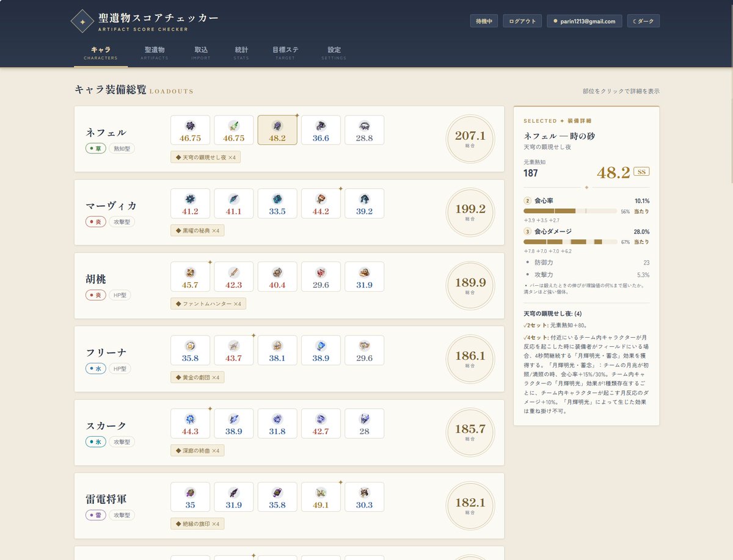Click the character name 胡桃

point(96,280)
